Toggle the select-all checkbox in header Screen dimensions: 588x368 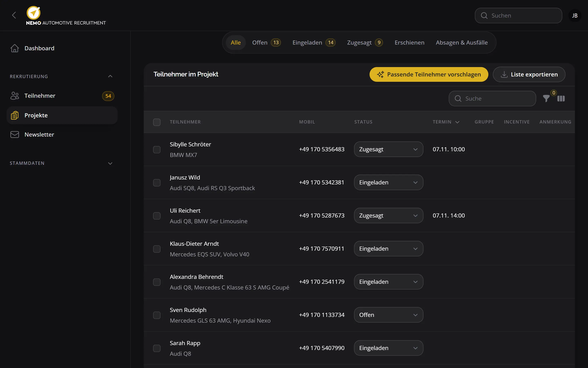(x=157, y=122)
